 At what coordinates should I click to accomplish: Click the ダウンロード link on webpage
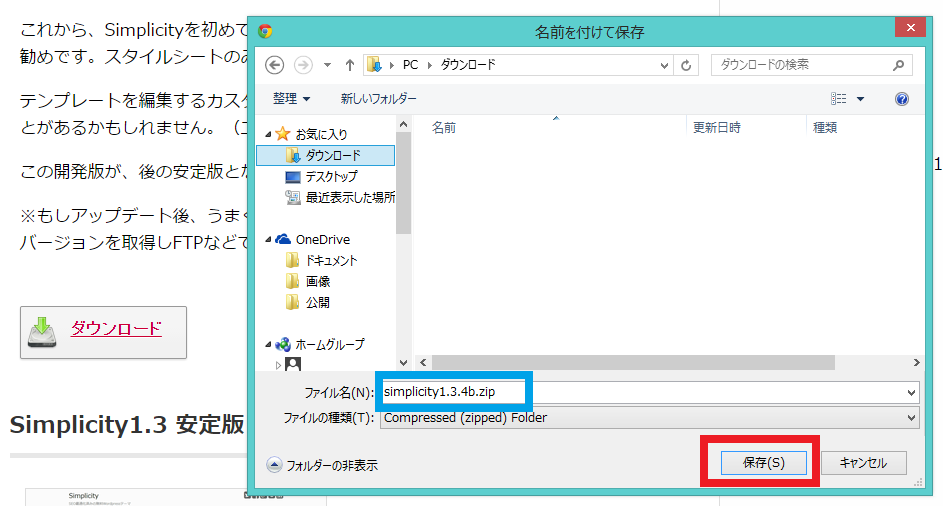(116, 329)
